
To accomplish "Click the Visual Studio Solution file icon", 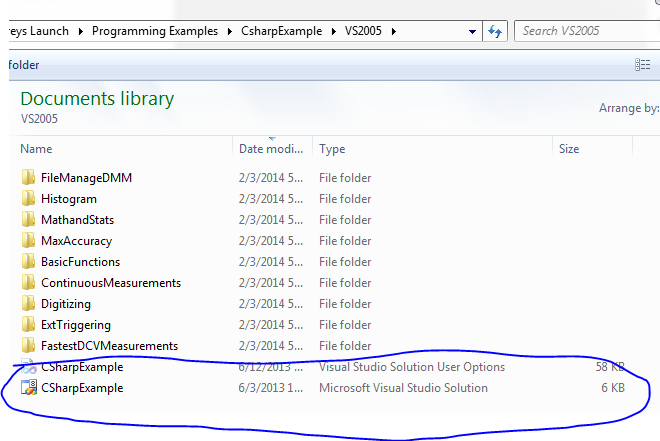I will 29,388.
